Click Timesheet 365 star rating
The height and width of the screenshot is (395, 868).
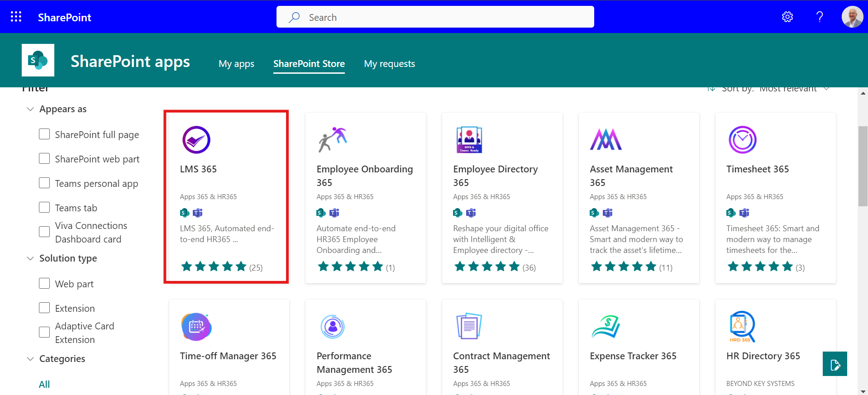click(760, 267)
